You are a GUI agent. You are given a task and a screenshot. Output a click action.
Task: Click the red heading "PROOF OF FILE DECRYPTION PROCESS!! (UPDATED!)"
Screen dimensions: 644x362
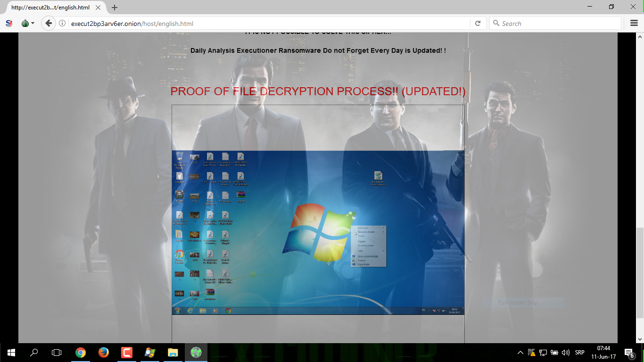click(x=318, y=91)
